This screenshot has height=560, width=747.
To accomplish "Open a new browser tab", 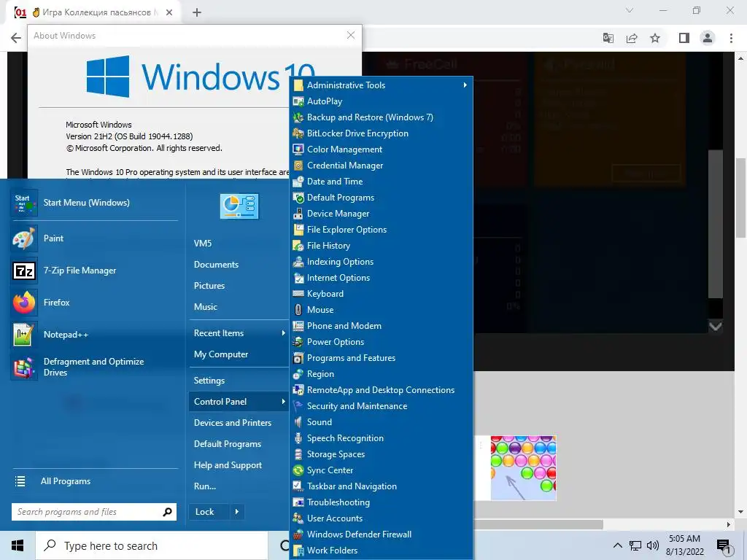I will (197, 12).
